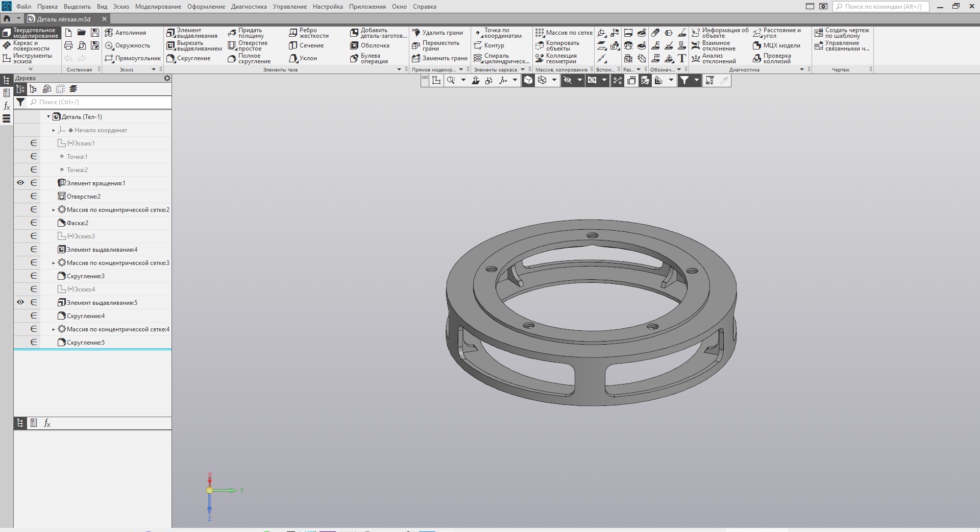
Task: Toggle the ∈ marker beside Элемент выдавливания:4
Action: click(x=34, y=249)
